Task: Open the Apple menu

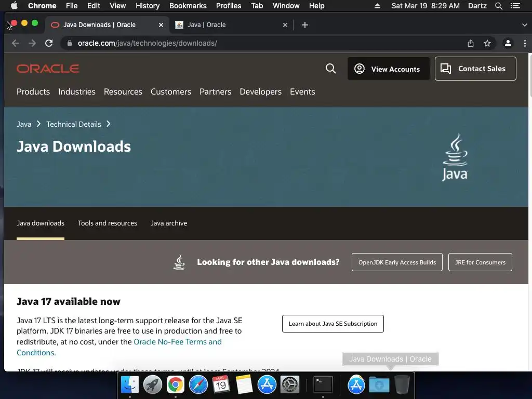Action: (14, 5)
